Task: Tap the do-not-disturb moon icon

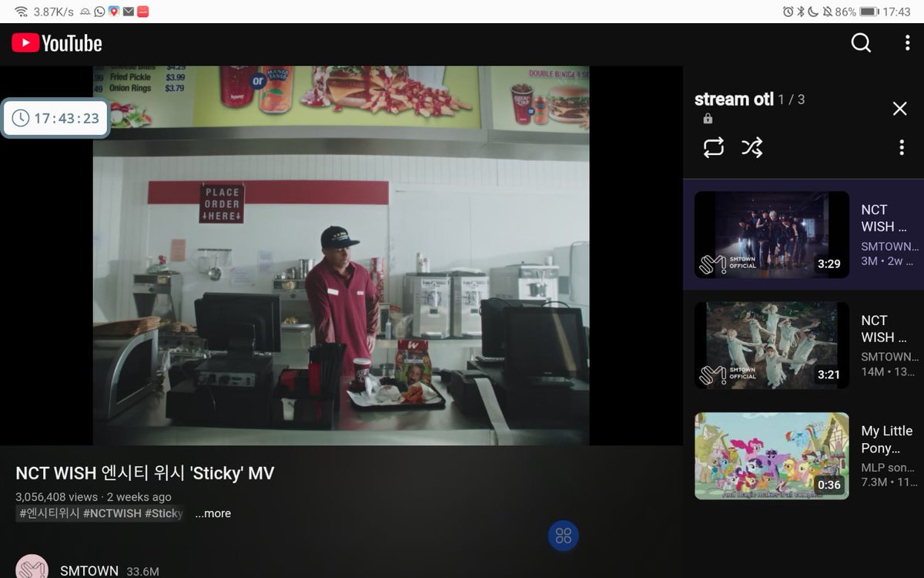Action: tap(813, 12)
